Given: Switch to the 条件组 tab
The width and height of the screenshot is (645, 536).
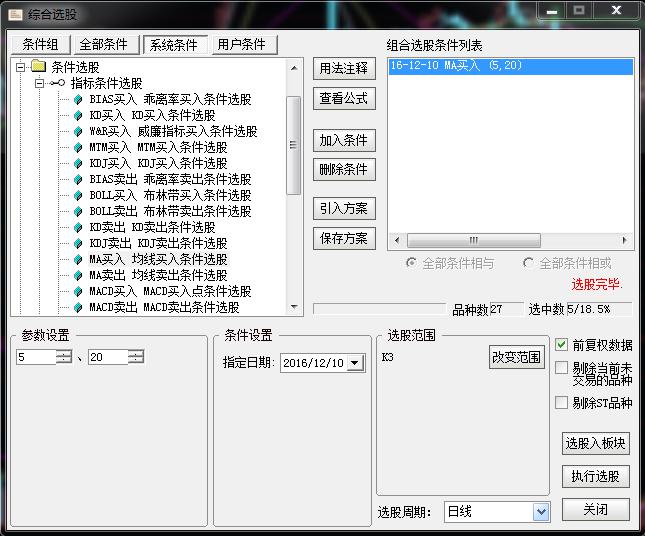Looking at the screenshot, I should coord(41,44).
